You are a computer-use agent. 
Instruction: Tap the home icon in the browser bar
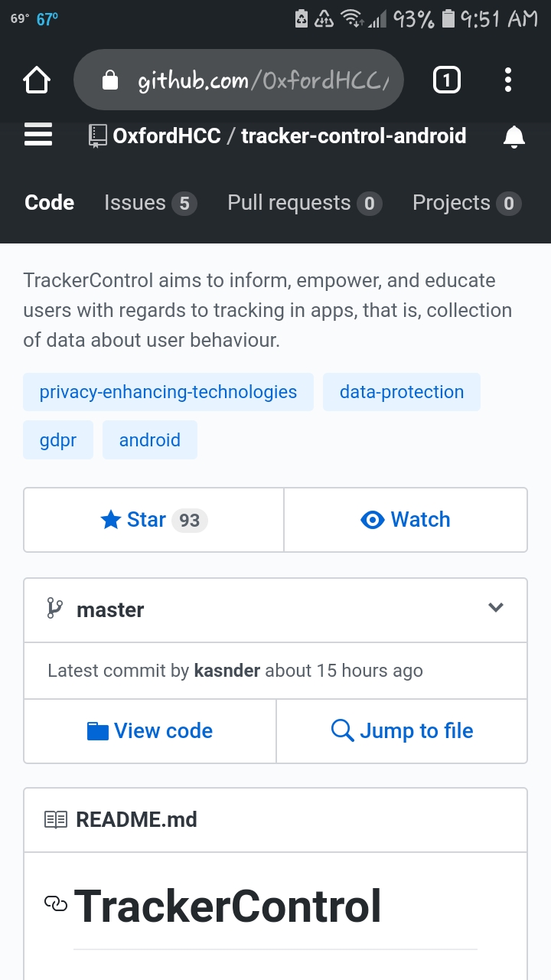[x=36, y=79]
